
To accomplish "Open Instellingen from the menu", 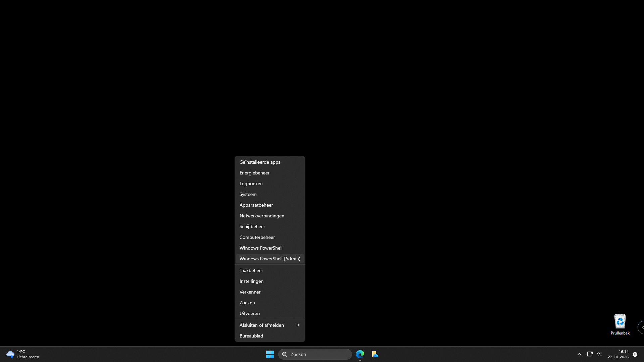I will click(x=270, y=281).
